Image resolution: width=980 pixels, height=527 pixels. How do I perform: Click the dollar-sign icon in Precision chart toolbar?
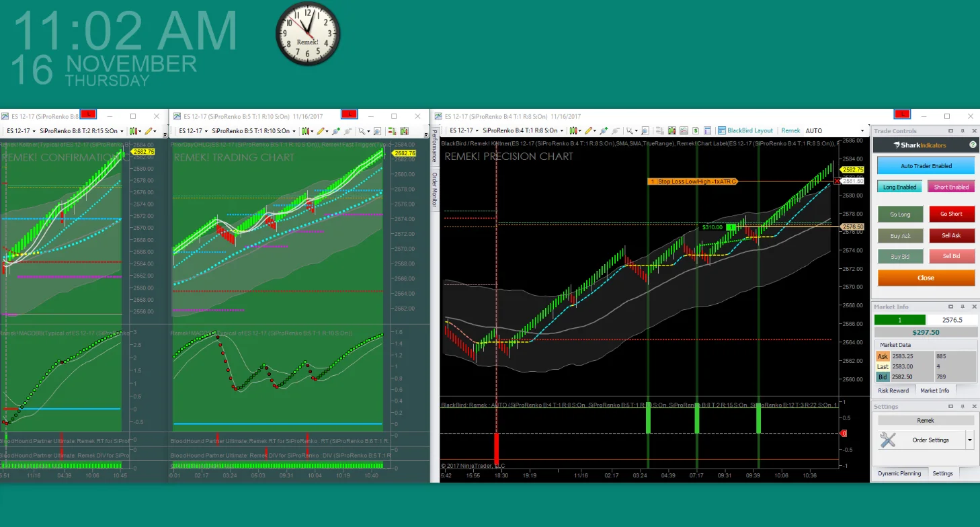click(696, 131)
